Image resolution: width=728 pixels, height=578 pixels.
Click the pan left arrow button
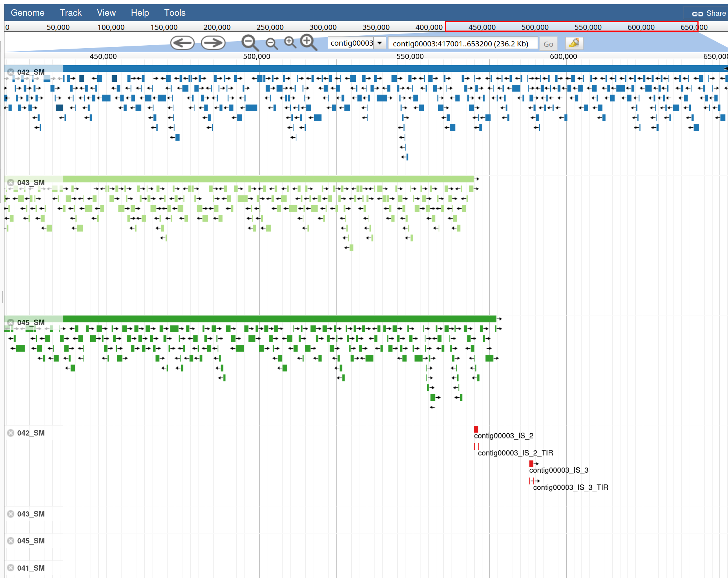coord(182,43)
